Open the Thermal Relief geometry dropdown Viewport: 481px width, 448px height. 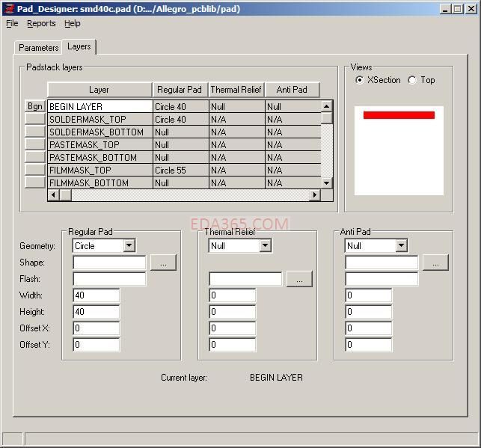point(265,245)
